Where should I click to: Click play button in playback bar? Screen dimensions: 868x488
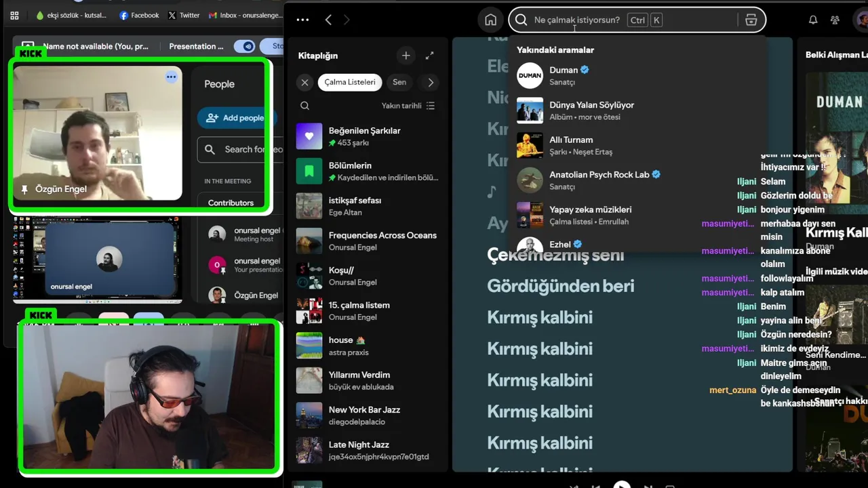[x=621, y=485]
